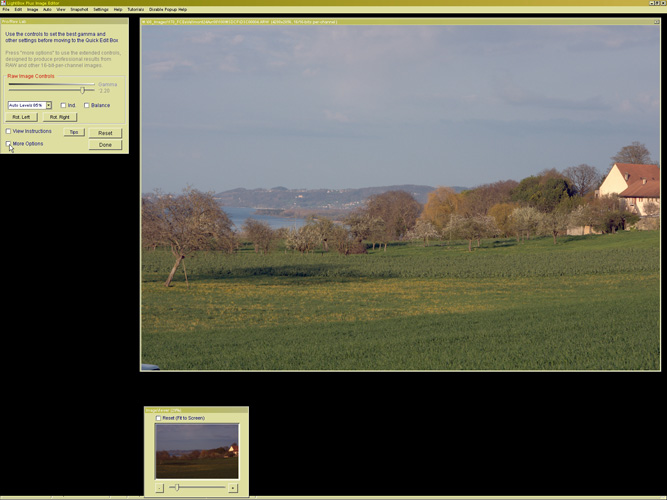Click the zoom out minus button
Viewport: 667px width, 500px height.
pyautogui.click(x=159, y=488)
